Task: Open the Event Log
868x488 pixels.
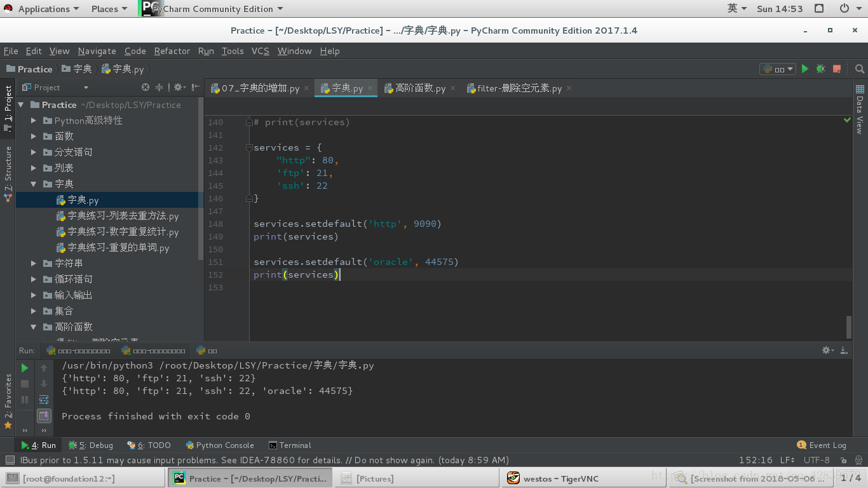Action: point(821,445)
